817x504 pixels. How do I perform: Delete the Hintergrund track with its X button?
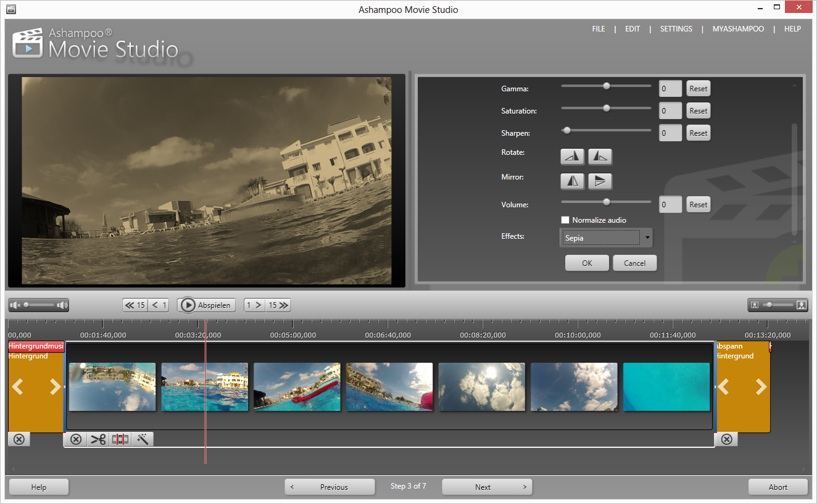tap(19, 439)
